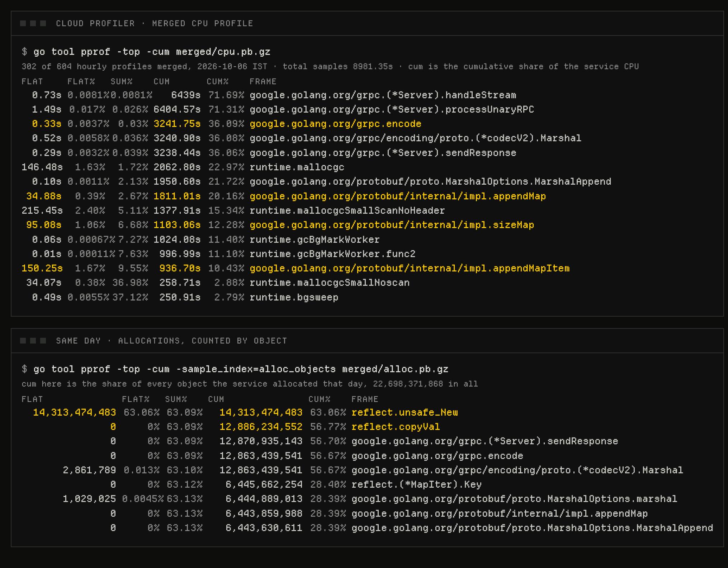Select impl.appendMap frame in allocations table
The image size is (728, 568).
500,513
